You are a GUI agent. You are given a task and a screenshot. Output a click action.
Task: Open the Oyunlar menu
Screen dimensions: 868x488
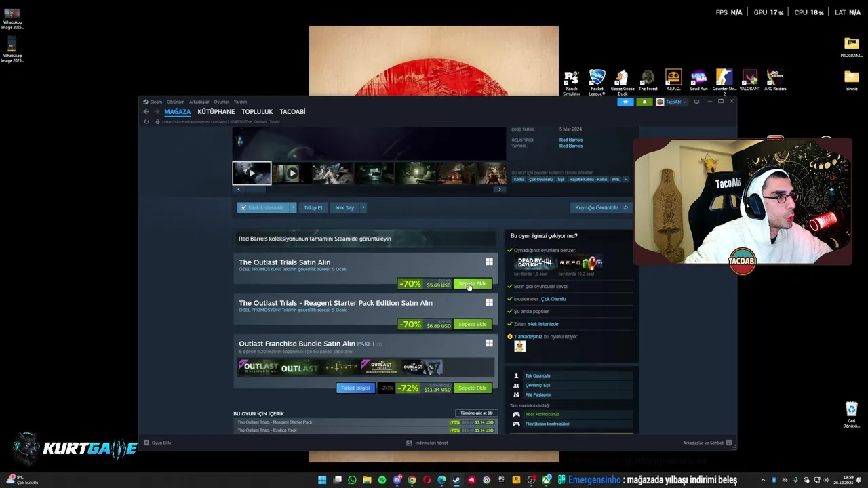click(x=222, y=102)
